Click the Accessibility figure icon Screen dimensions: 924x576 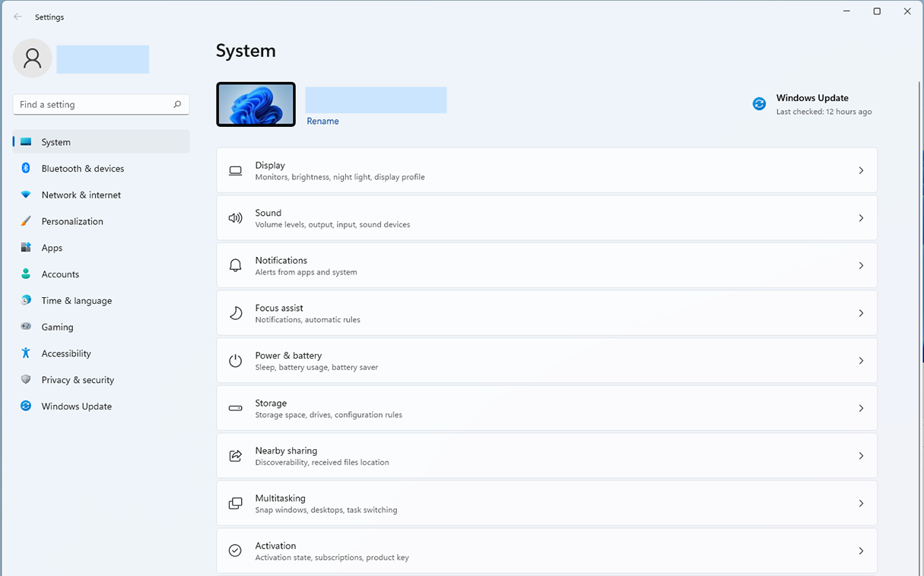[x=26, y=353]
